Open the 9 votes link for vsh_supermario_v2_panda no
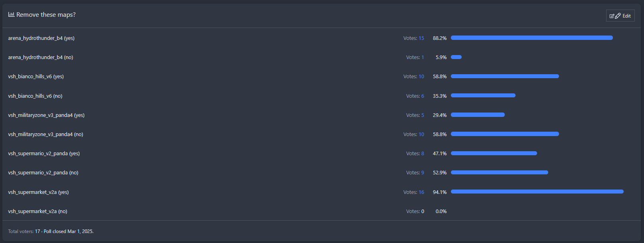644x243 pixels. pos(423,173)
